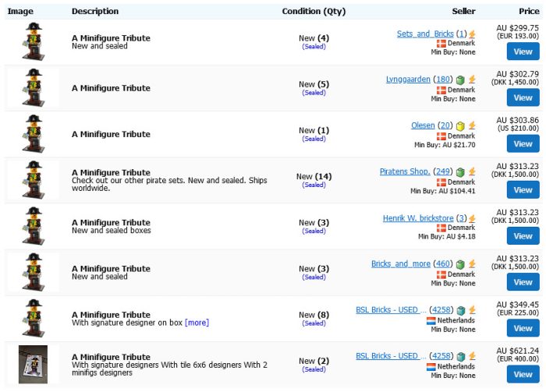Click the Denmark flag under seller Olesen

click(441, 136)
